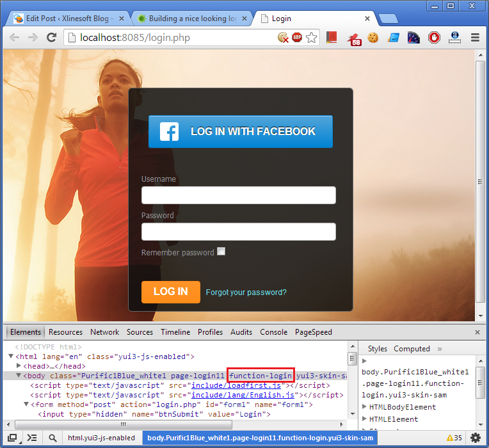Screen dimensions: 489x448
Task: Open the Resources panel tab
Action: point(65,332)
